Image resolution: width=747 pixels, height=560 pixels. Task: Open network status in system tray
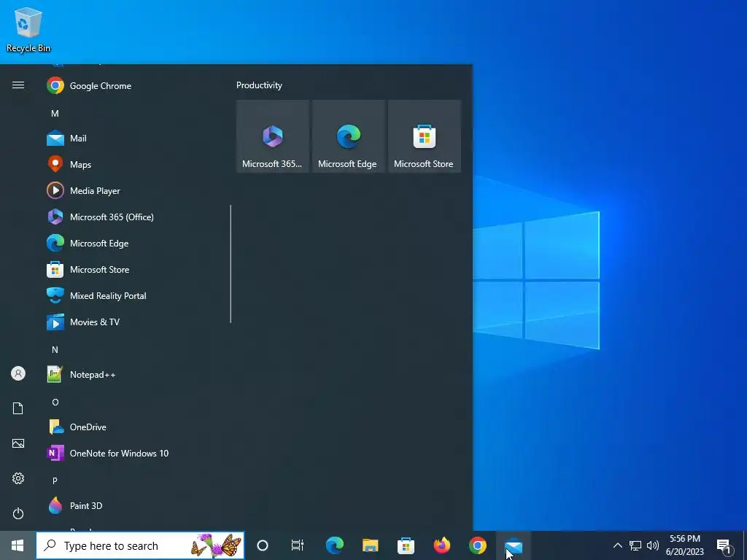tap(635, 545)
